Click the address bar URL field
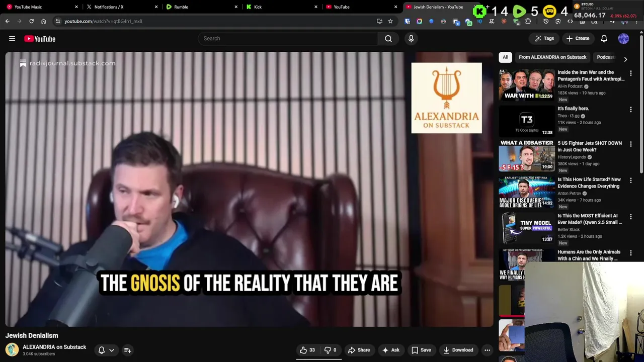 pyautogui.click(x=216, y=21)
